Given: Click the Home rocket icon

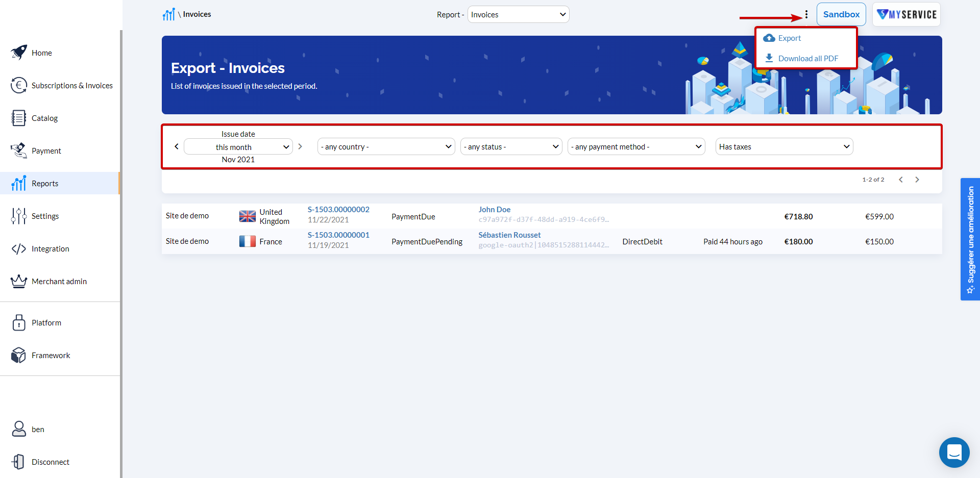Looking at the screenshot, I should coord(19,53).
